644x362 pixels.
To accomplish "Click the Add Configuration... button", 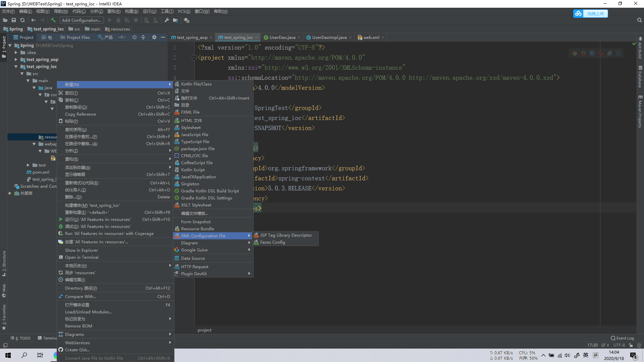I will click(x=82, y=20).
